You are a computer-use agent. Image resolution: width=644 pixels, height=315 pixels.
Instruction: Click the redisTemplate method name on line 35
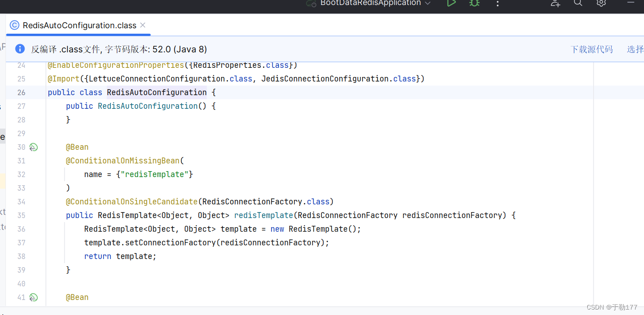[264, 215]
